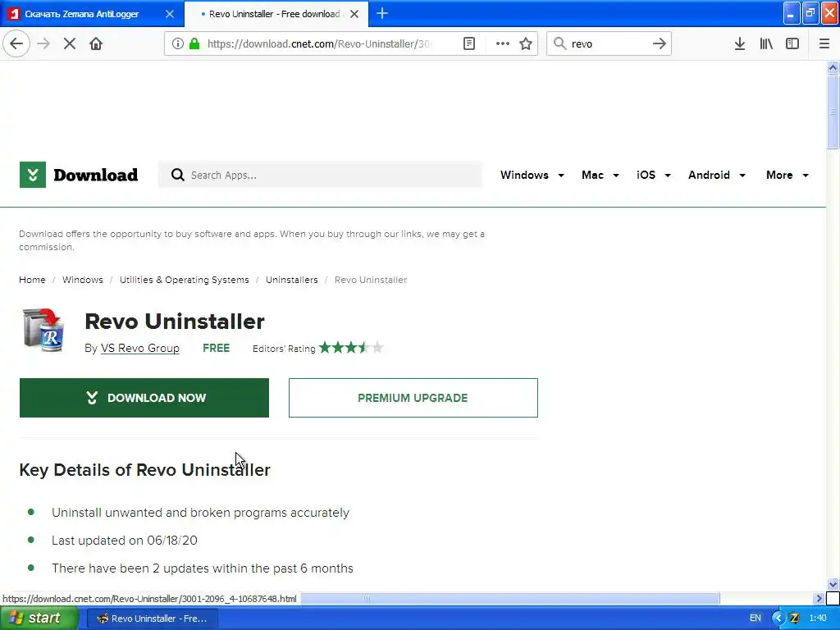The width and height of the screenshot is (840, 630).
Task: Close the Revo Uninstaller tab
Action: click(354, 14)
